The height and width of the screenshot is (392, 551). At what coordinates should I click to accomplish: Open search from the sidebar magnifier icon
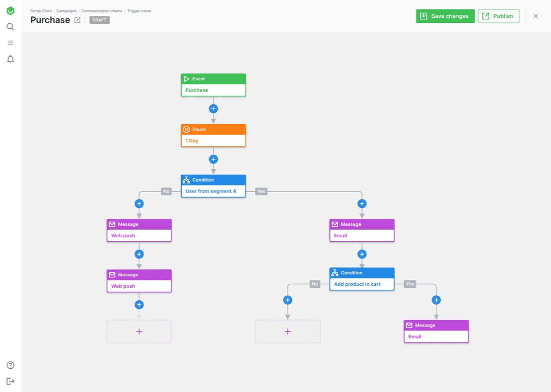(x=10, y=27)
